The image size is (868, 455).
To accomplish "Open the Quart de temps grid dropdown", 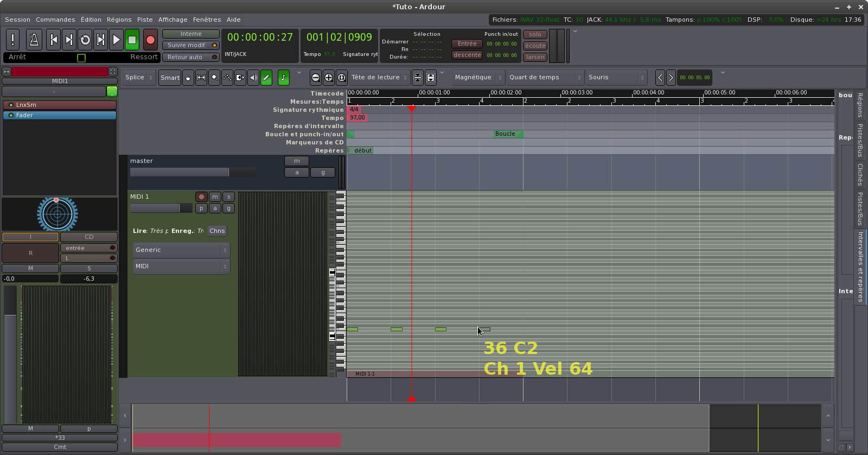I will 545,78.
